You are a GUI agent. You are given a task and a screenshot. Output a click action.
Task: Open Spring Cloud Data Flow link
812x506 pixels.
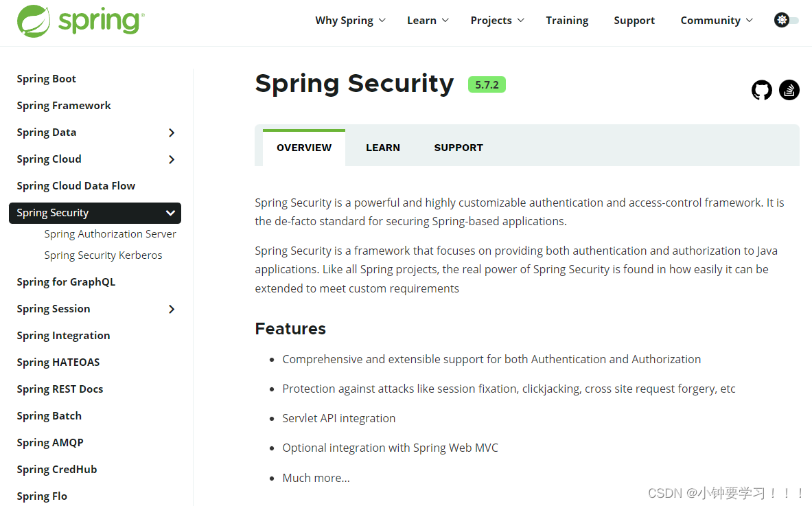[x=76, y=186]
